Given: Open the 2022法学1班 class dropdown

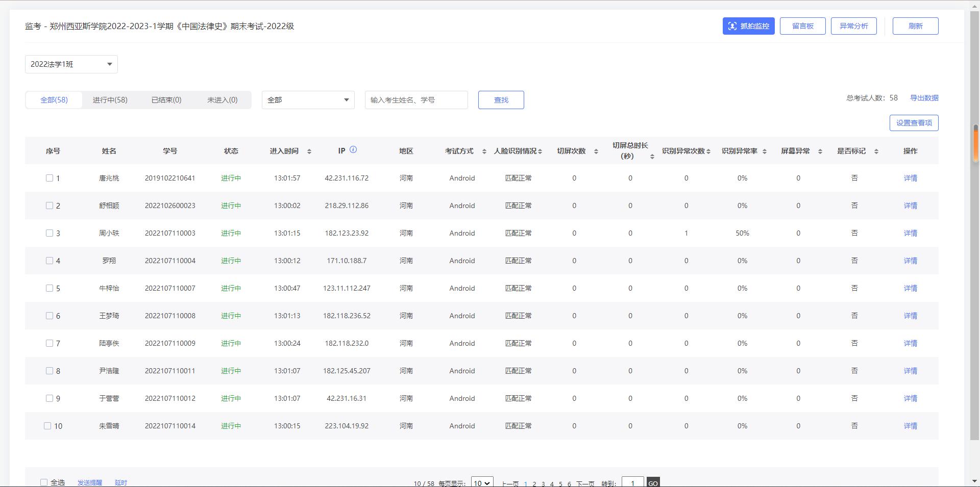Looking at the screenshot, I should [71, 64].
